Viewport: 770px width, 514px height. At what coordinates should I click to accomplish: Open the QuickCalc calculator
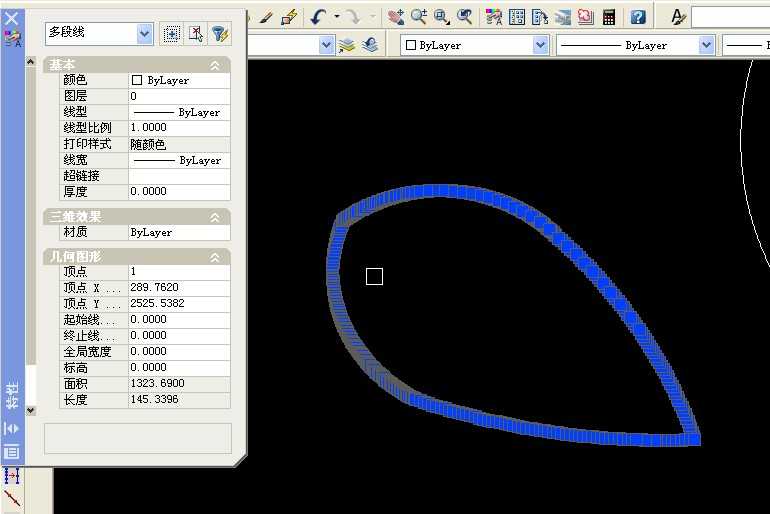pos(609,17)
